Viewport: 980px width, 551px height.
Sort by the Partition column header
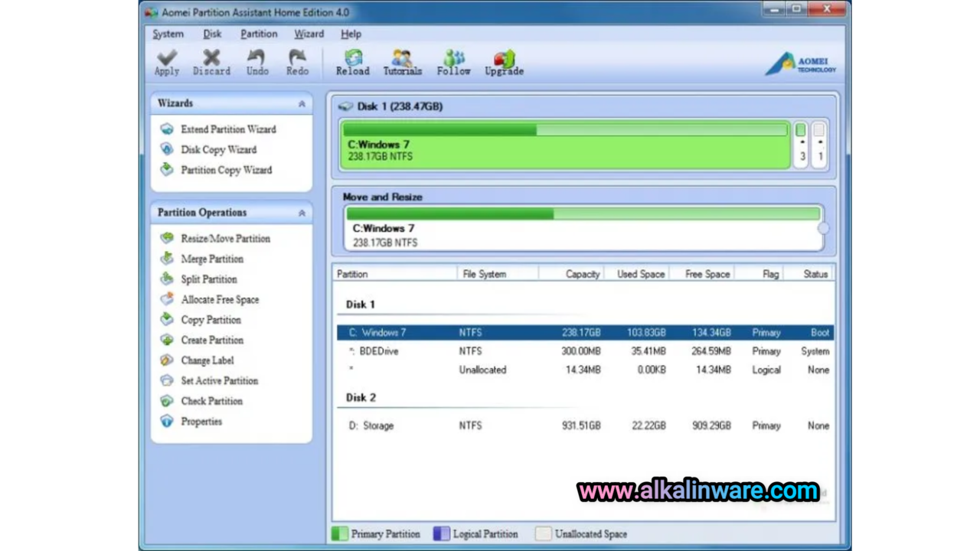click(395, 274)
